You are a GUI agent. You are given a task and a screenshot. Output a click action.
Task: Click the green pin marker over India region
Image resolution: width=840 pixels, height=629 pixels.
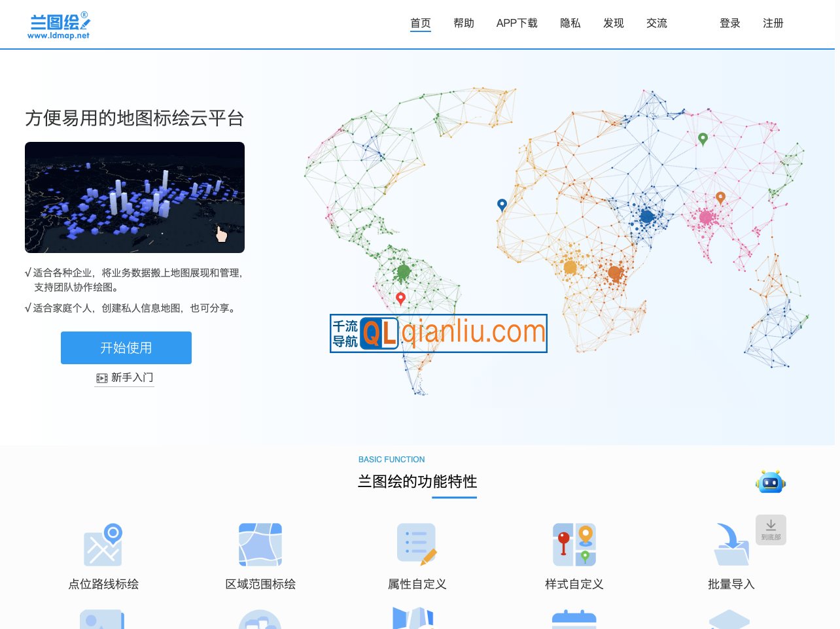click(704, 139)
